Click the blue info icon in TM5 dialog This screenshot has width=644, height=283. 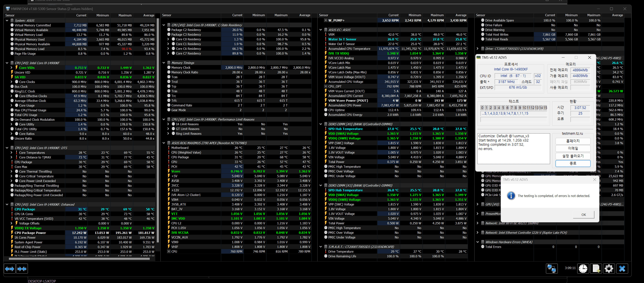click(x=511, y=196)
